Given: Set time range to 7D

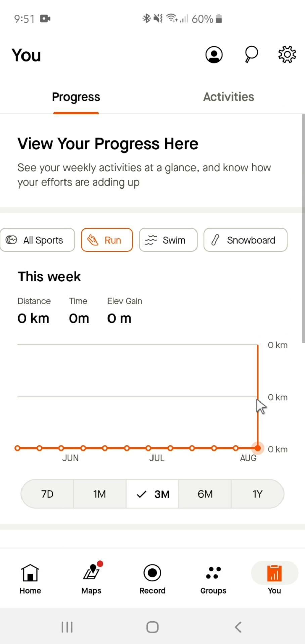Looking at the screenshot, I should point(47,494).
